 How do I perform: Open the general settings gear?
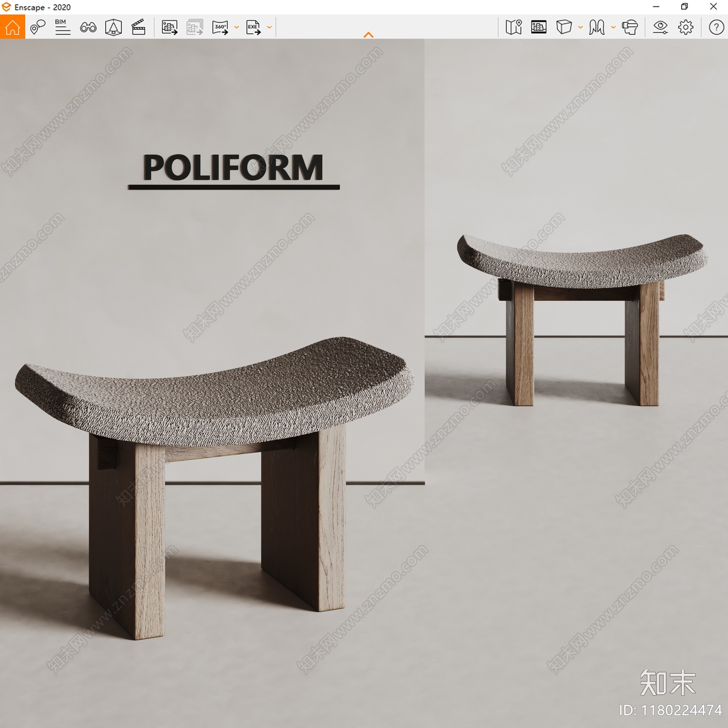pos(686,27)
